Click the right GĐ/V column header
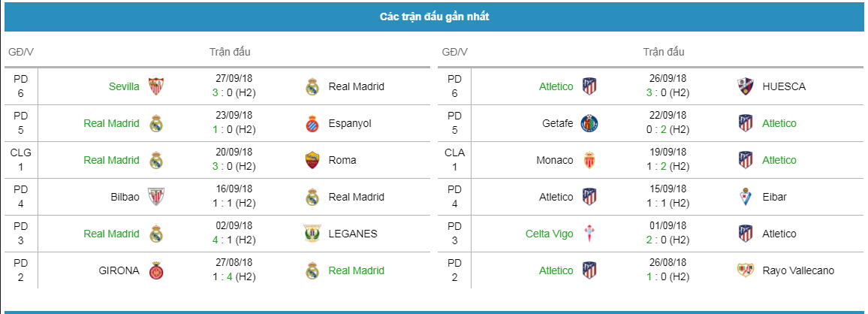 454,52
